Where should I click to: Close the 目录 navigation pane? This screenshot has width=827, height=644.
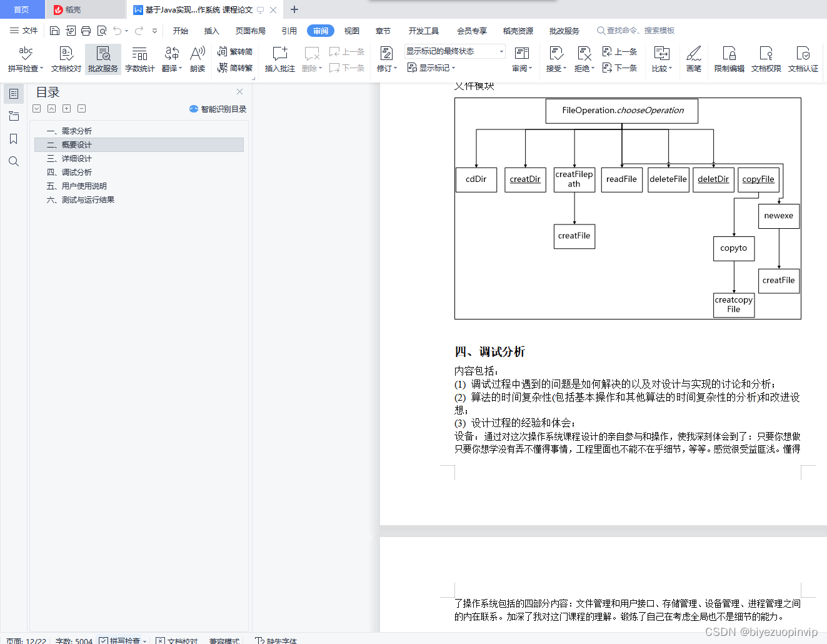click(239, 92)
